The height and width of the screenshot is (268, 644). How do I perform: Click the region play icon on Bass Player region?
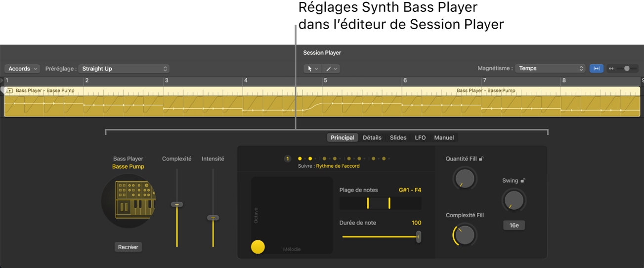9,91
